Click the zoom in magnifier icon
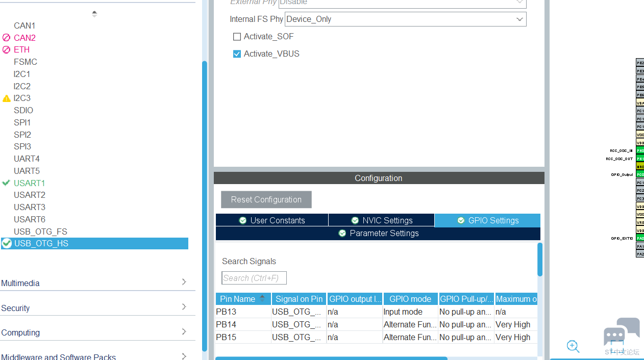Screen dimensions: 644x360 pos(573,347)
